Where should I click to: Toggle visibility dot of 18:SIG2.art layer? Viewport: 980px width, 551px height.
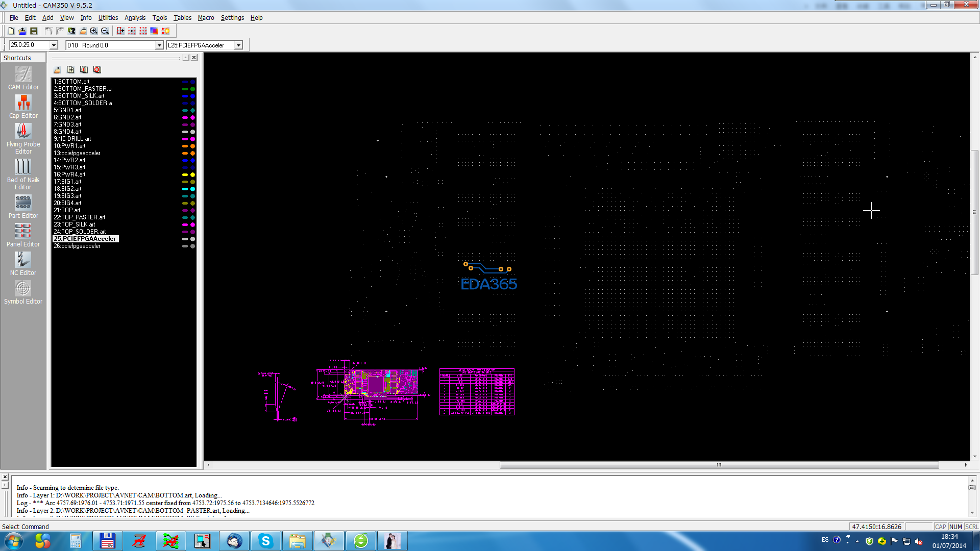tap(193, 189)
